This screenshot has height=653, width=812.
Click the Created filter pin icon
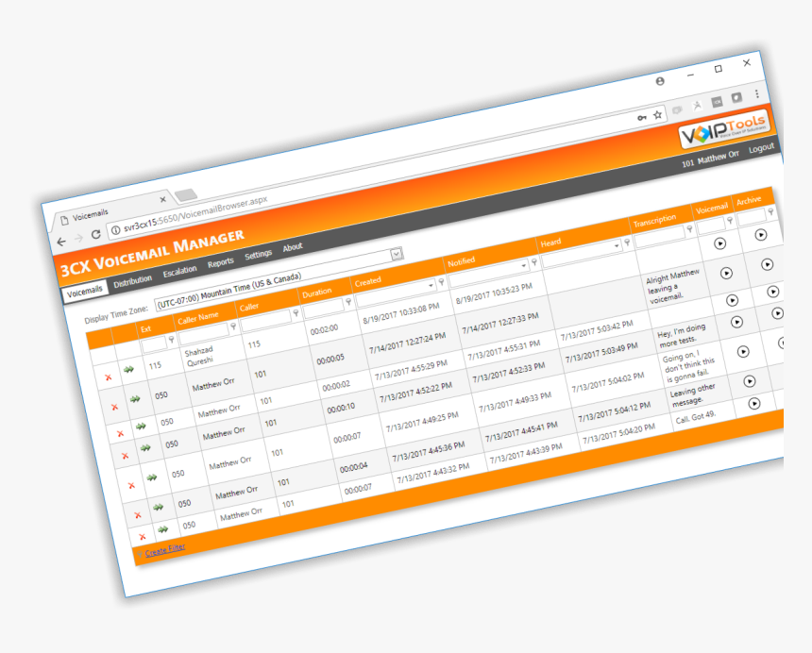pos(441,281)
